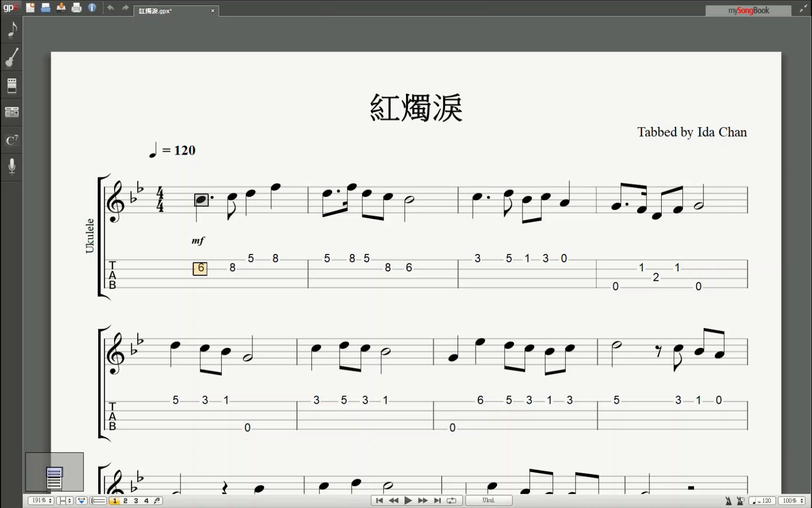Image resolution: width=812 pixels, height=508 pixels.
Task: Click the Ukul. track selector
Action: (489, 500)
